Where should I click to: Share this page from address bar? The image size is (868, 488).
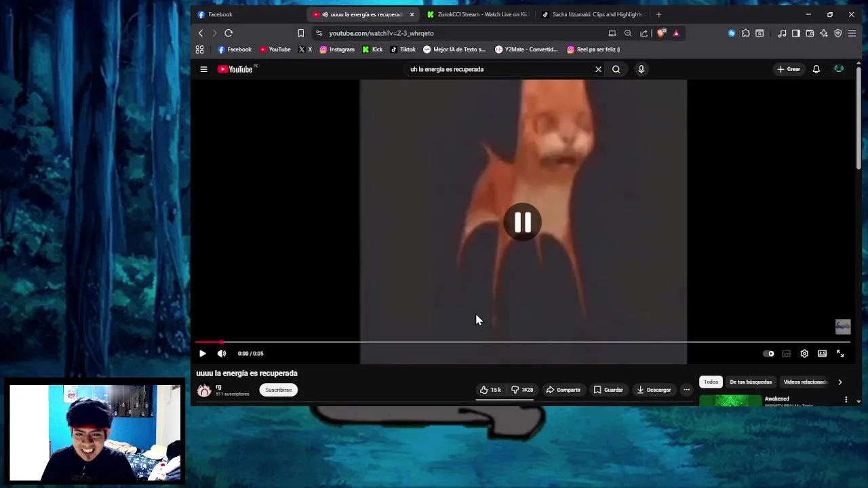coord(644,33)
